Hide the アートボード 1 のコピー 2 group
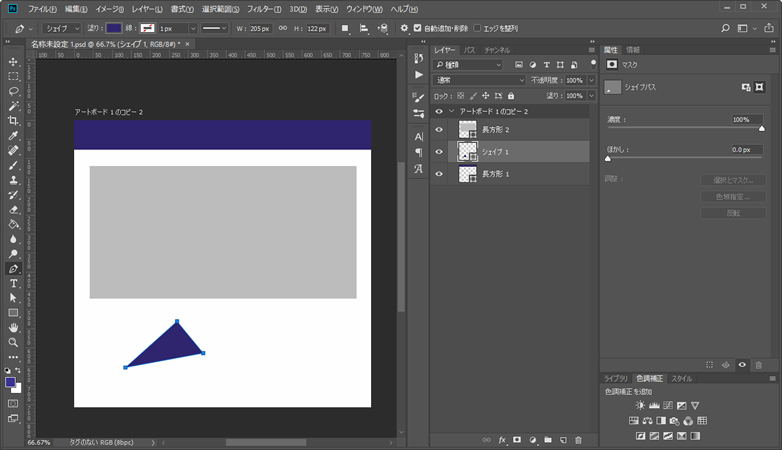782x450 pixels. point(439,111)
